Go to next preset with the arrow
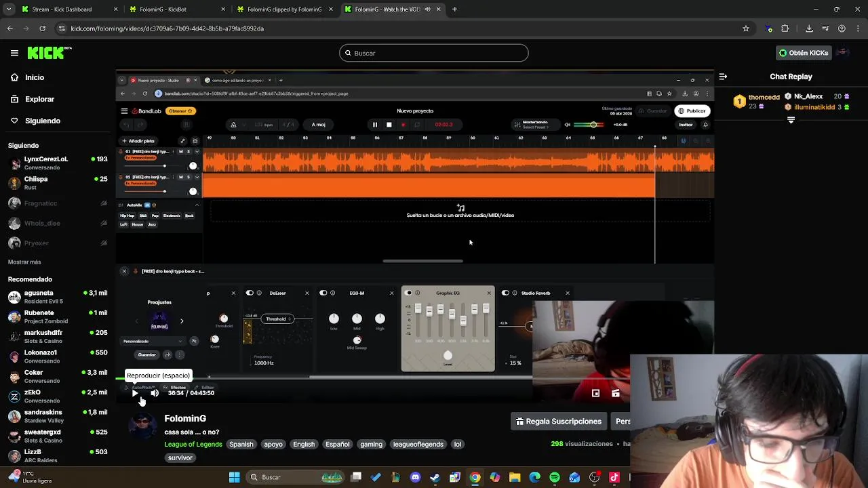The width and height of the screenshot is (868, 488). point(182,321)
